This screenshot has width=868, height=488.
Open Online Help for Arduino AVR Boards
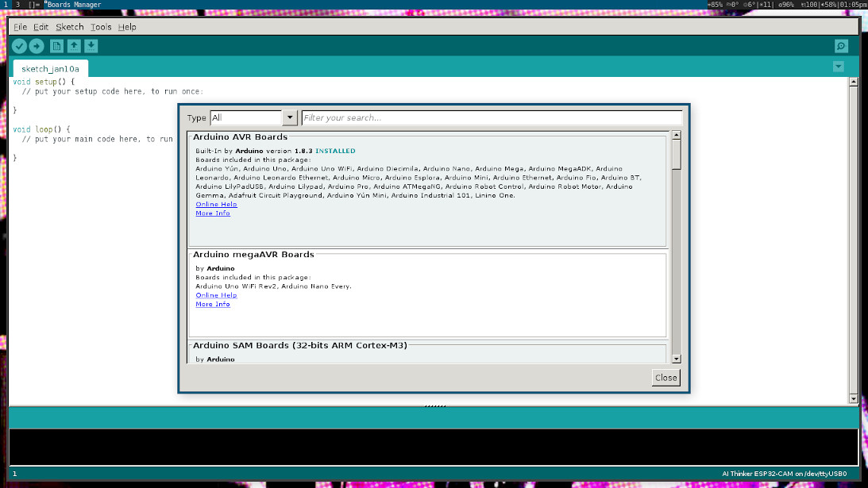[216, 205]
